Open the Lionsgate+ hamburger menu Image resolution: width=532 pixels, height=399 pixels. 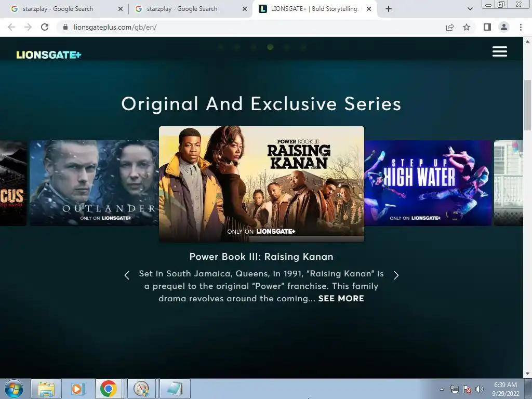(500, 51)
